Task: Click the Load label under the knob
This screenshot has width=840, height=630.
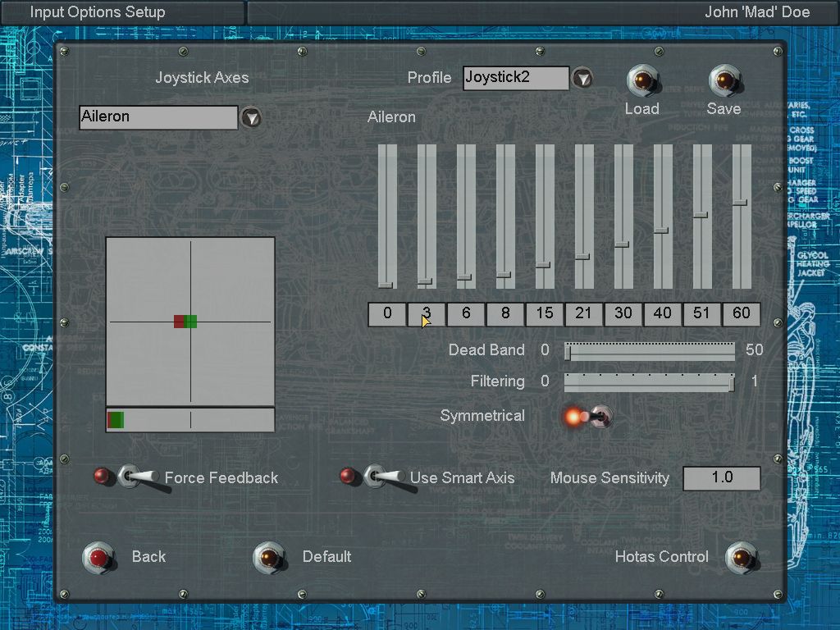Action: click(641, 109)
